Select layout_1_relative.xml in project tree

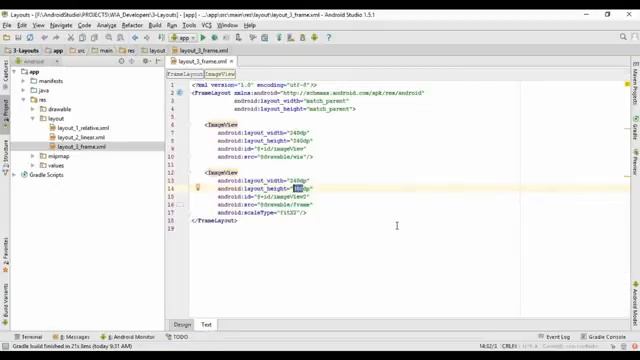tap(83, 128)
